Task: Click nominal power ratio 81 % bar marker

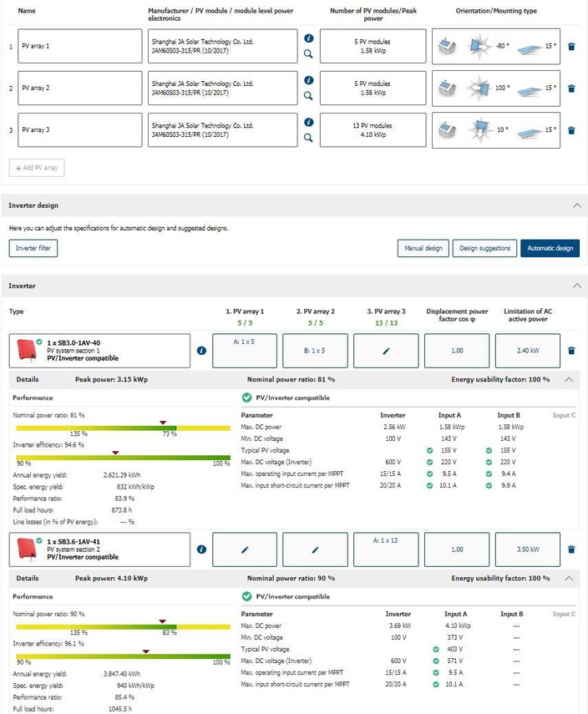Action: [x=163, y=423]
